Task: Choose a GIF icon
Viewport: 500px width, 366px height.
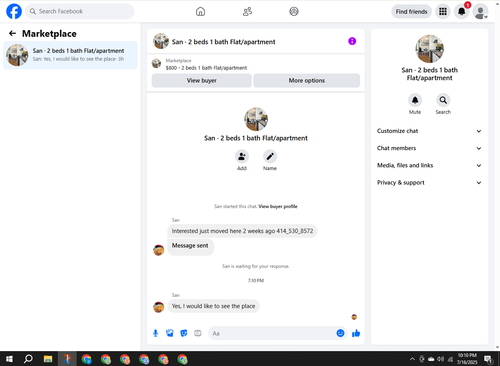Action: [198, 333]
